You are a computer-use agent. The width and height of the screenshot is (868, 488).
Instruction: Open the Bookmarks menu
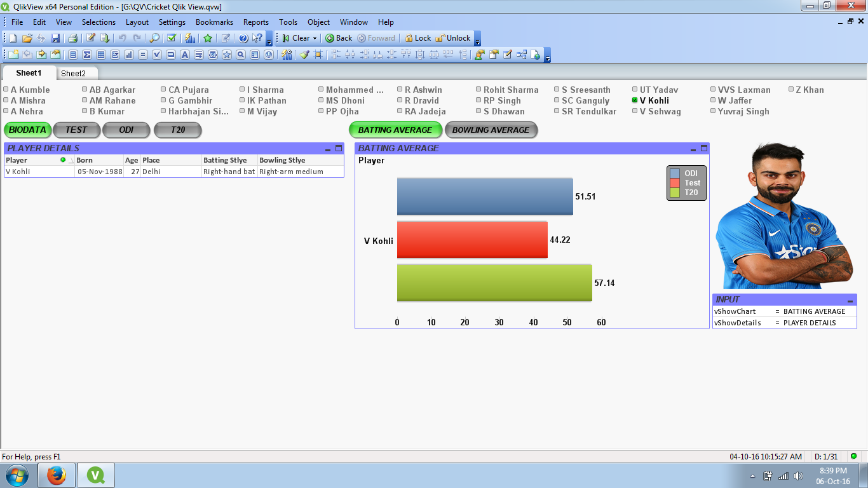point(214,22)
